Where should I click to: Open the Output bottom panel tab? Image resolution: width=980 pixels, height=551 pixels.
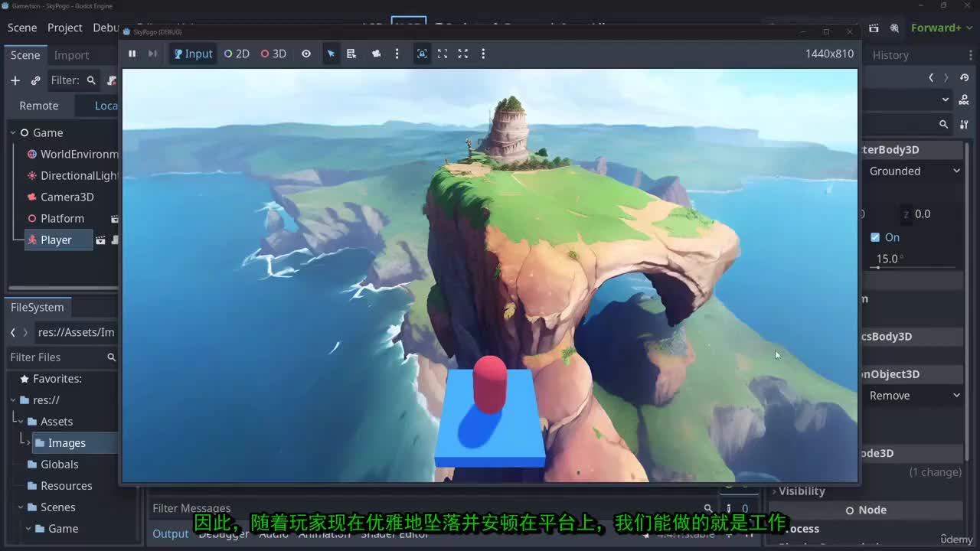(x=171, y=534)
